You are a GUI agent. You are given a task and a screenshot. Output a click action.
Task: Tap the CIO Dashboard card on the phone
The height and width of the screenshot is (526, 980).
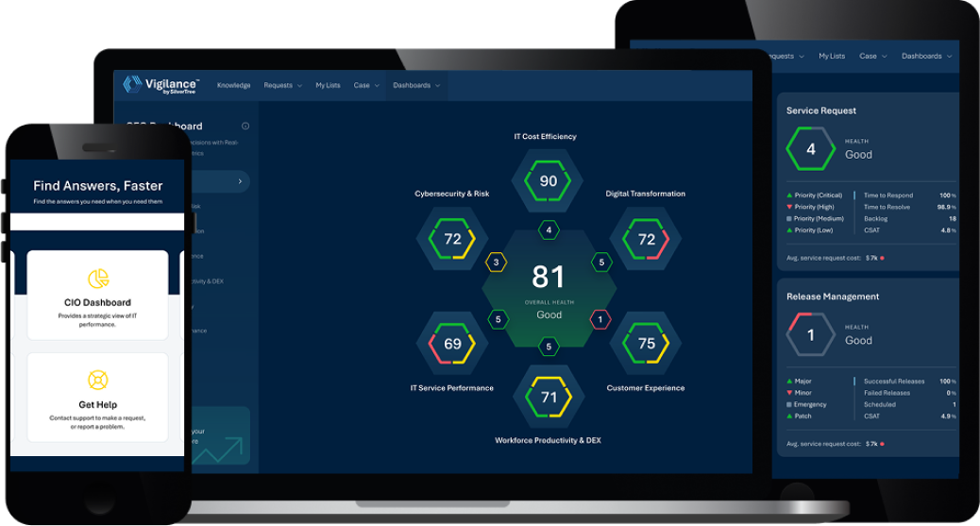97,296
